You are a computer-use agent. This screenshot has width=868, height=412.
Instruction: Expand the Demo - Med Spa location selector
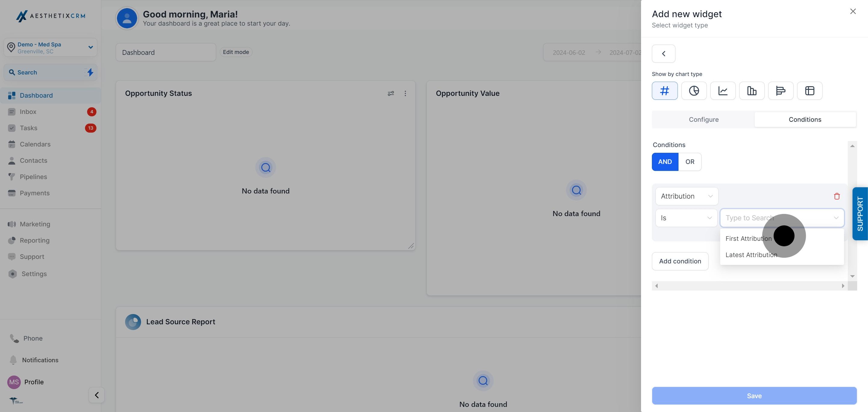click(51, 48)
